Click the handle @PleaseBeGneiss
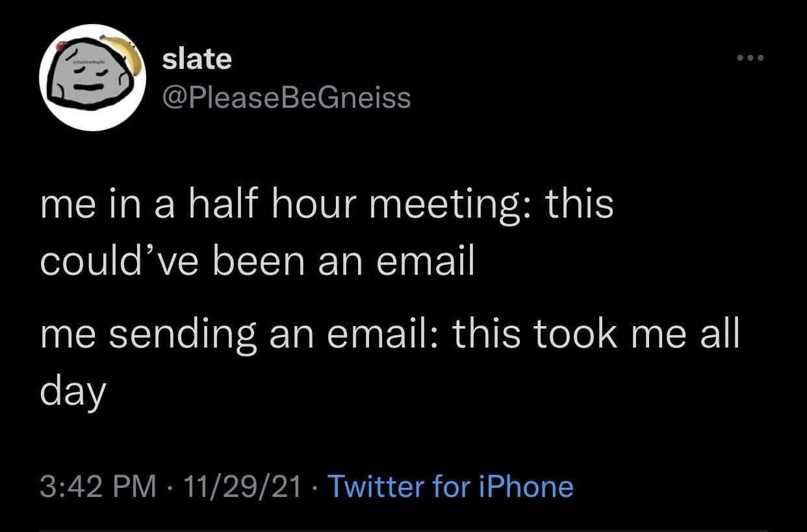The width and height of the screenshot is (807, 532). pos(285,97)
